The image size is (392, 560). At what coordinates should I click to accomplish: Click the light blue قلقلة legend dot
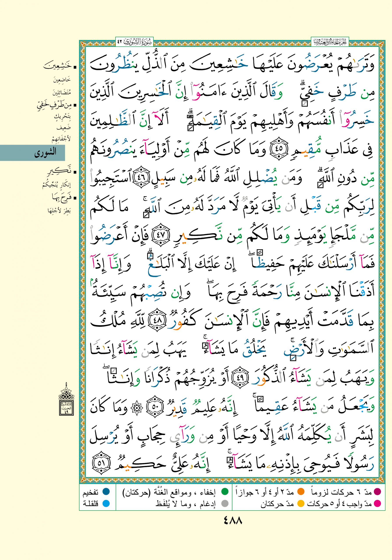point(106,503)
